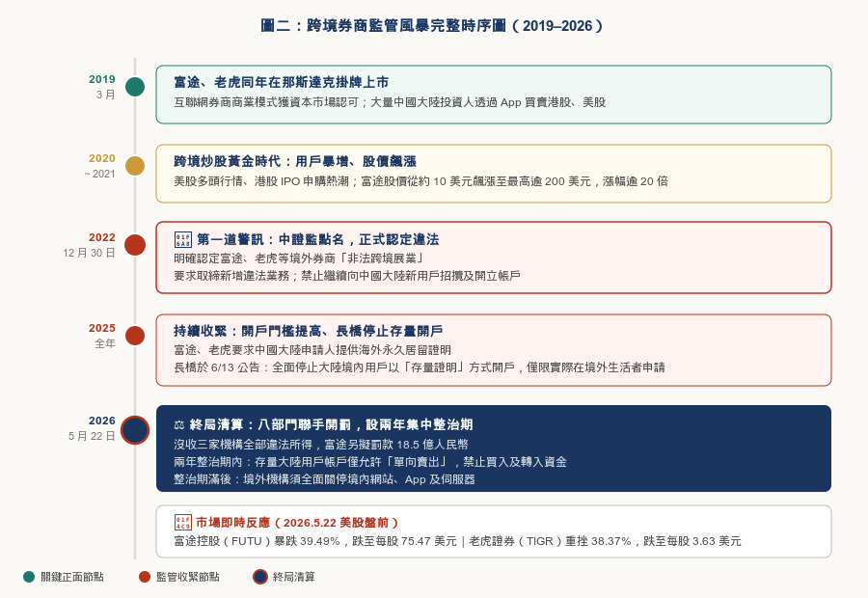Click the navy legend dot 終局清算
This screenshot has width=868, height=598.
click(260, 577)
